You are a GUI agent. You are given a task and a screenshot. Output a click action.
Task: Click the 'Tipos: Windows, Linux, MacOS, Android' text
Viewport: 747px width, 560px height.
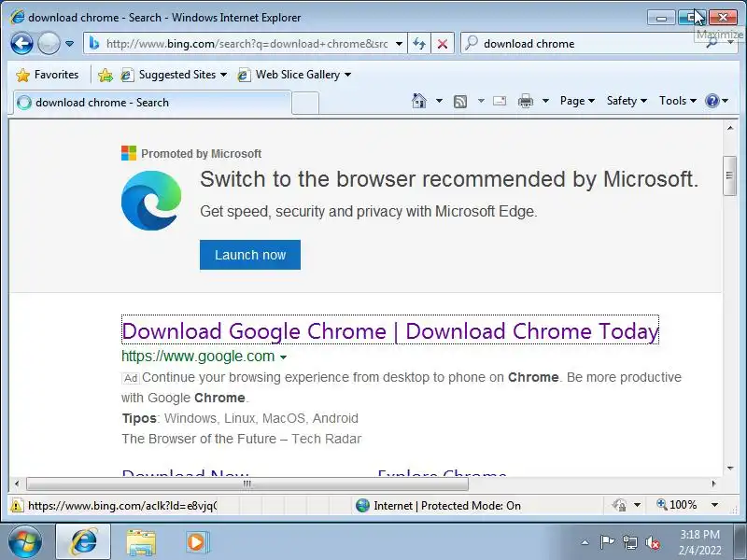coord(240,418)
